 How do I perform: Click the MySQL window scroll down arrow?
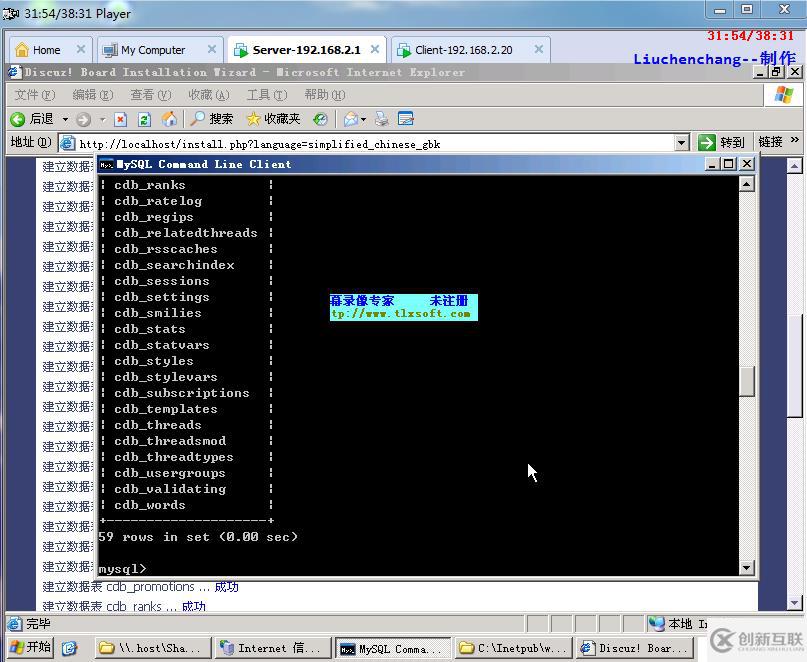pos(747,567)
